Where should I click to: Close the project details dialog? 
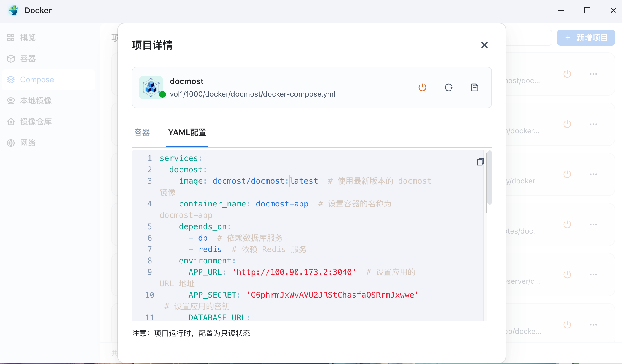484,45
